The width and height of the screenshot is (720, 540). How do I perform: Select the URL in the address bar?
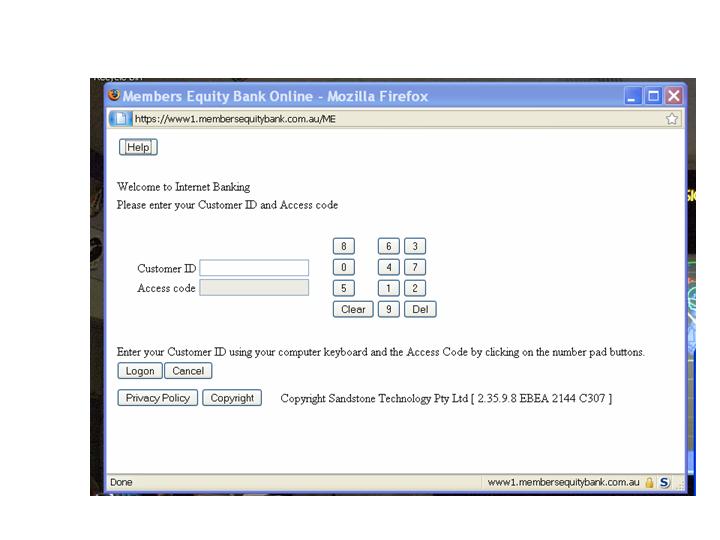click(235, 119)
